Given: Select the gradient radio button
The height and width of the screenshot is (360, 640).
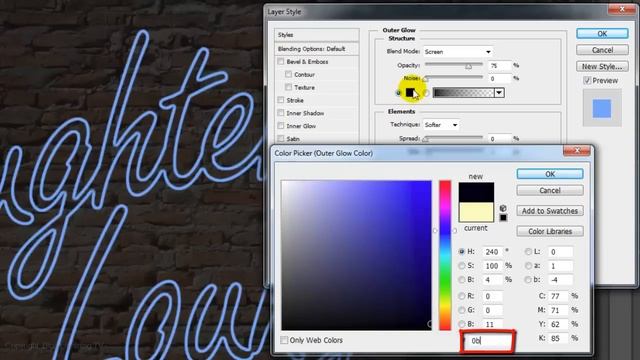Looking at the screenshot, I should [427, 93].
